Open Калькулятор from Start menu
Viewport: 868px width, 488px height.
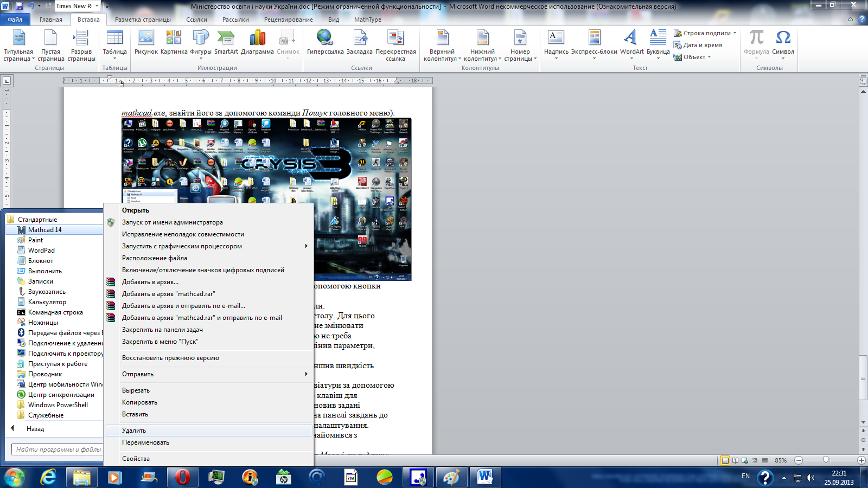[47, 302]
